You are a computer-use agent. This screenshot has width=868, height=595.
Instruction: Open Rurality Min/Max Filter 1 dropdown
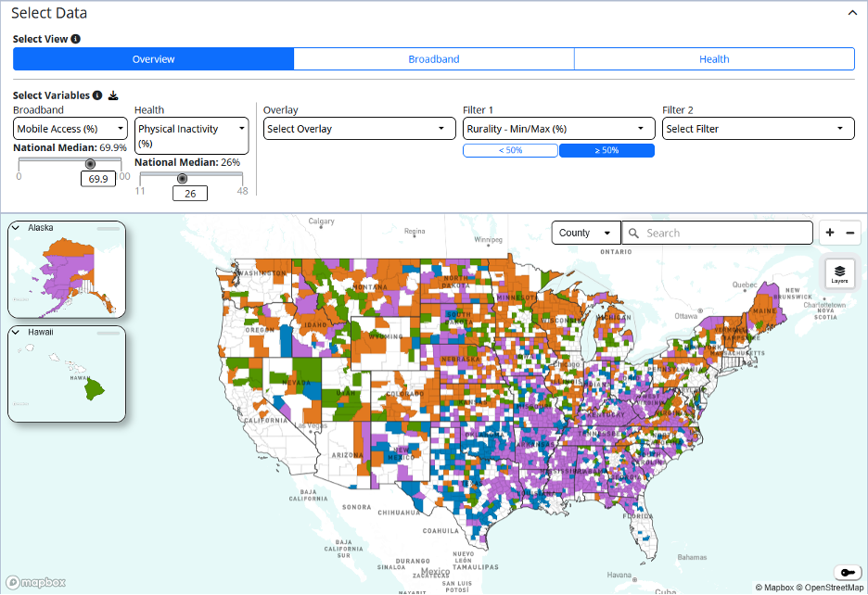[558, 129]
